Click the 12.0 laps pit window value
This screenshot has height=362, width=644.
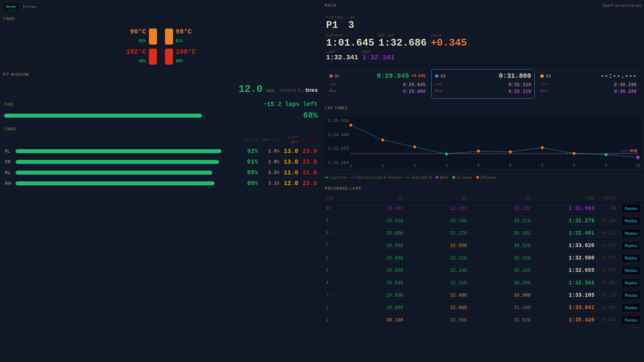pos(251,89)
